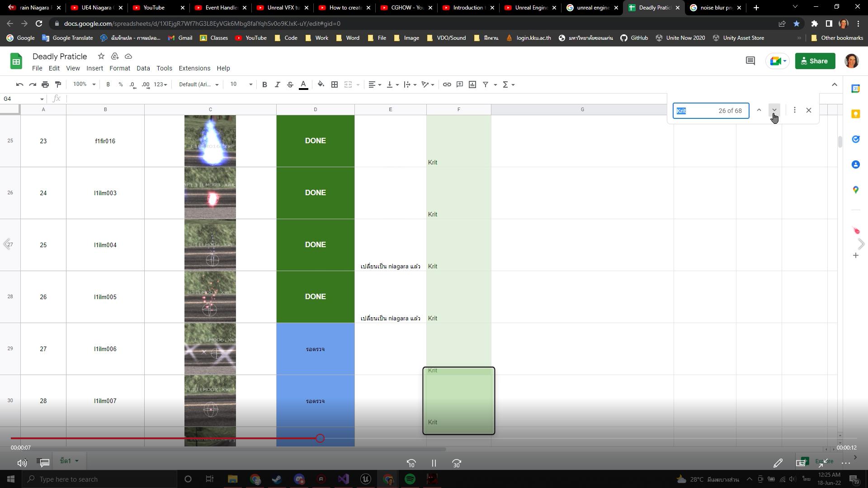Click the insert link icon
Screen dimensions: 868x488
pos(447,84)
